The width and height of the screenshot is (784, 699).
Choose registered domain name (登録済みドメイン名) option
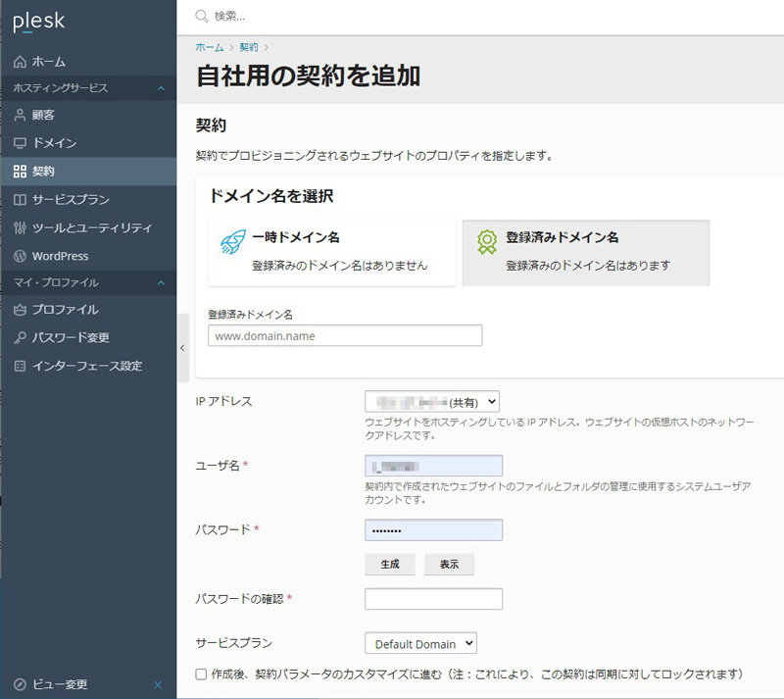pyautogui.click(x=585, y=252)
